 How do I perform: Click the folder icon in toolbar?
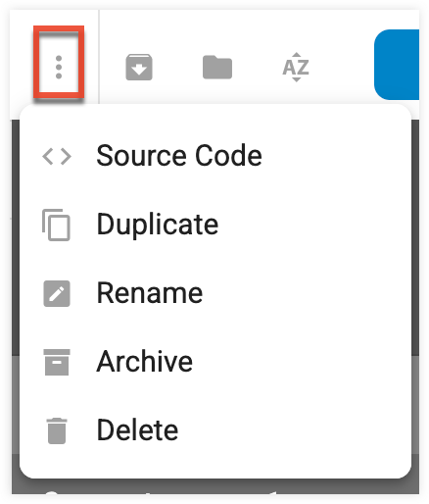coord(217,68)
